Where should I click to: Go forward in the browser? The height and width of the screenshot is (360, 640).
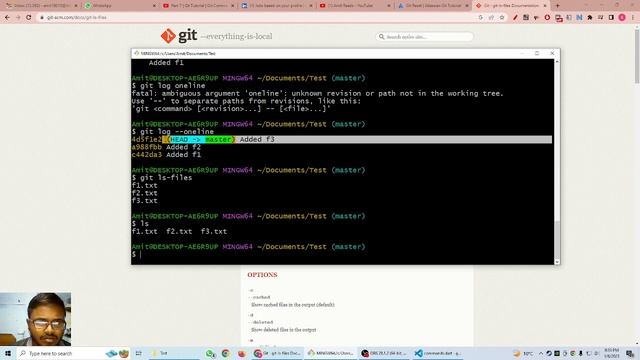[18, 18]
